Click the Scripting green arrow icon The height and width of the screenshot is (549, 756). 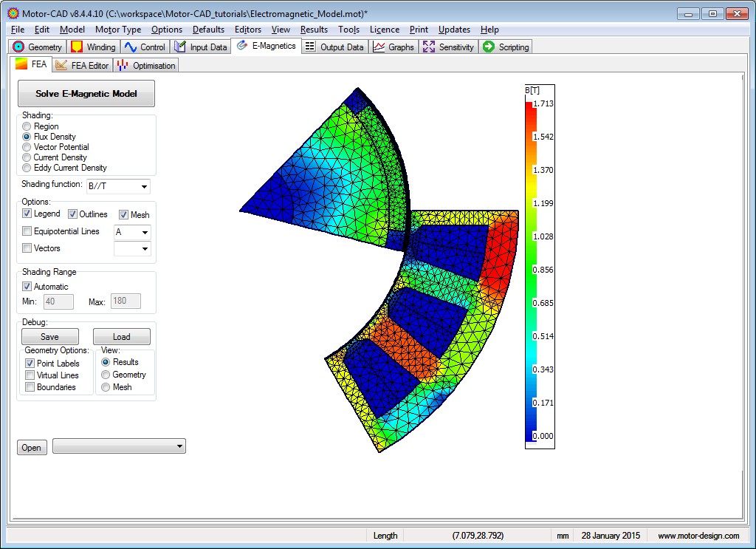(x=488, y=47)
